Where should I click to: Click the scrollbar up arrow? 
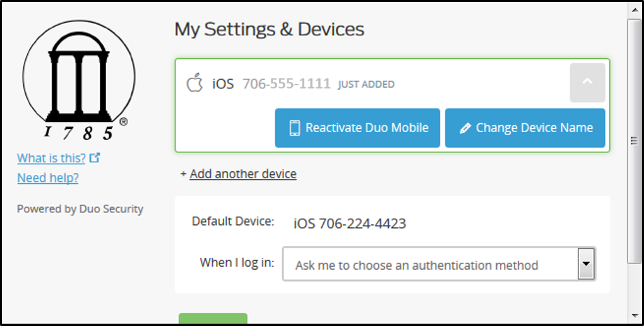click(x=635, y=9)
